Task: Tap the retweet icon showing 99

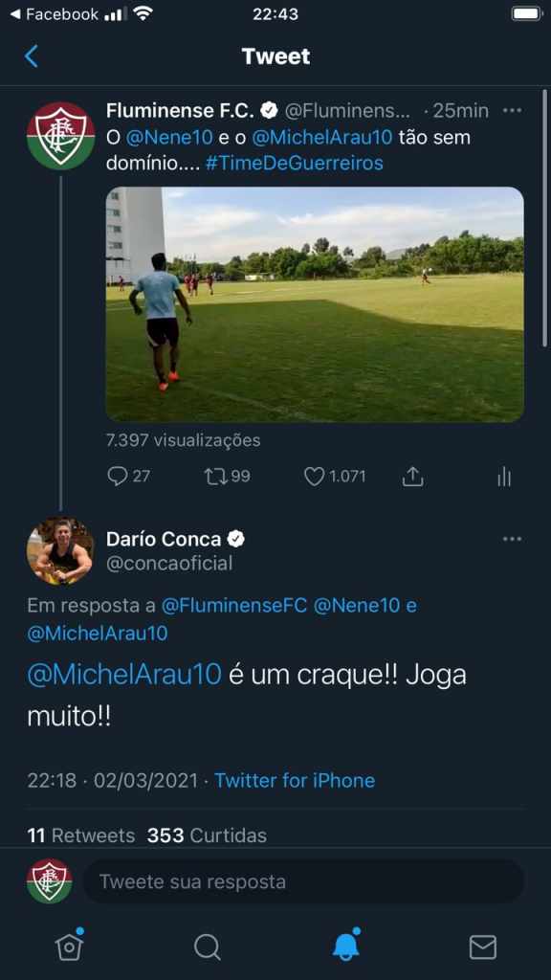Action: (216, 477)
